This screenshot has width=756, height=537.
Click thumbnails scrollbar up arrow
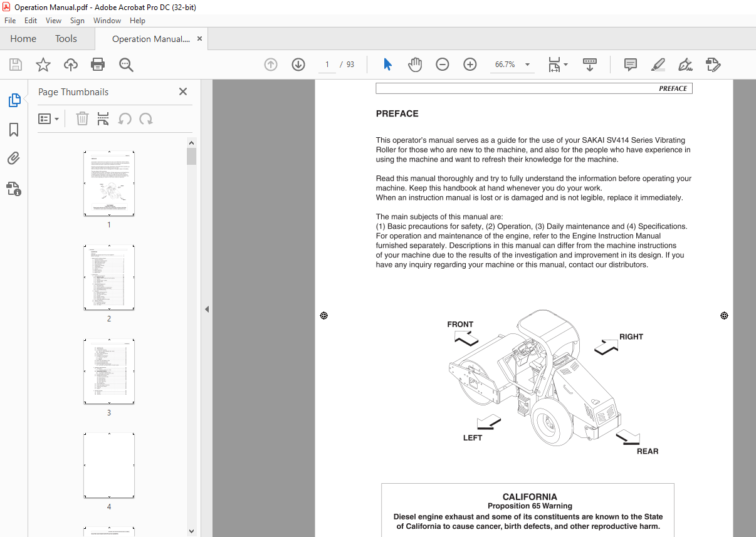(x=192, y=142)
